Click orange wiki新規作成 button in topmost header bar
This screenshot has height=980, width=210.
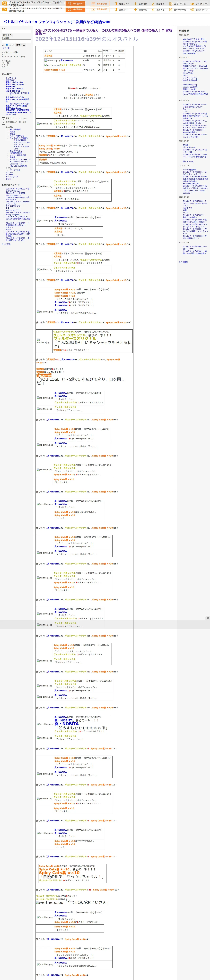pyautogui.click(x=75, y=4)
